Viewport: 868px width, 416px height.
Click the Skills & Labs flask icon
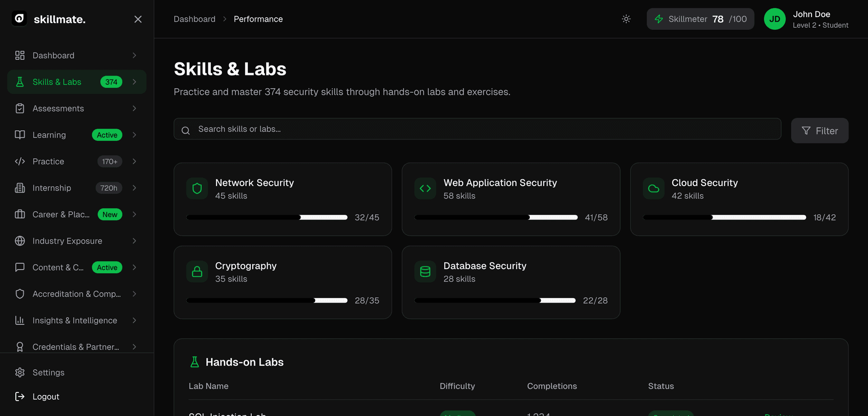(x=20, y=82)
